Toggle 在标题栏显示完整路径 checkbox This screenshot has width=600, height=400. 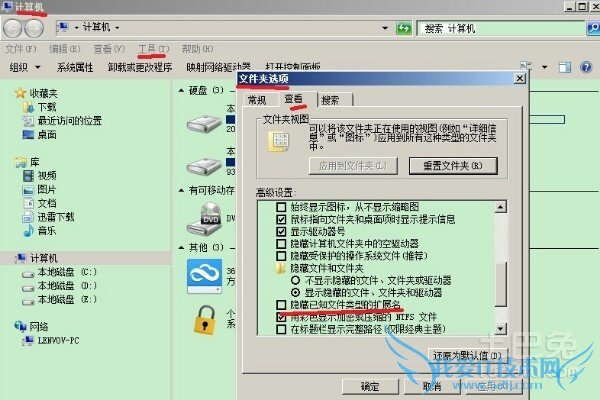click(x=281, y=329)
